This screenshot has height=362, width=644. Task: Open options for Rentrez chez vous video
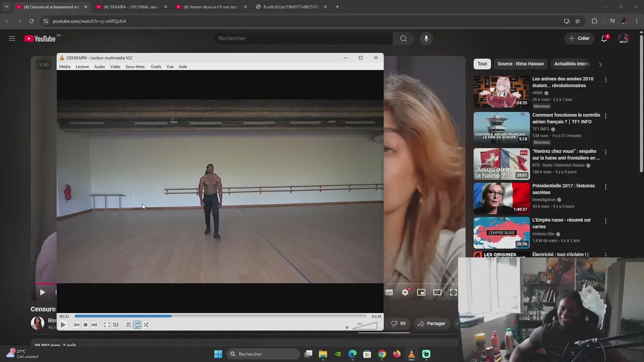pos(605,152)
